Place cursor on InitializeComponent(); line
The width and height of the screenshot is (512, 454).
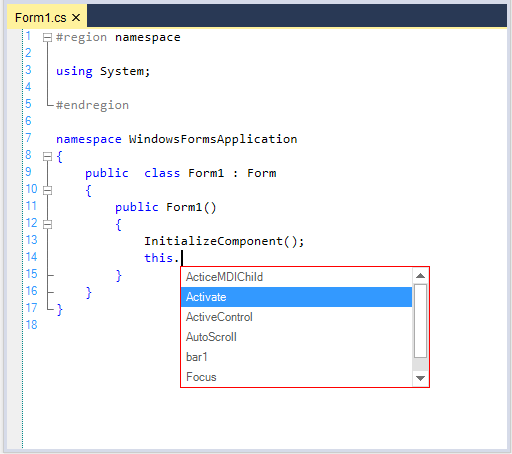(224, 241)
